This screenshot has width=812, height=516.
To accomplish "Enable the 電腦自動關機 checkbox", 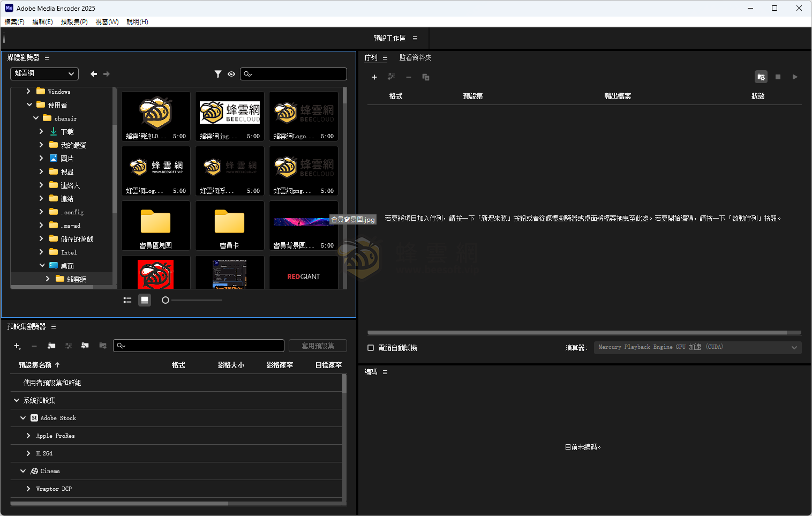I will click(x=371, y=348).
